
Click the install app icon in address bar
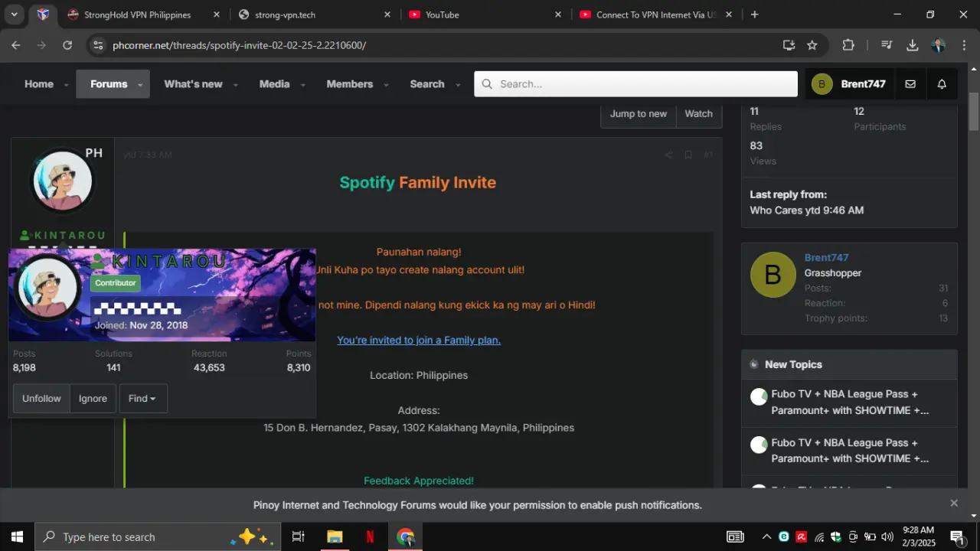[789, 45]
